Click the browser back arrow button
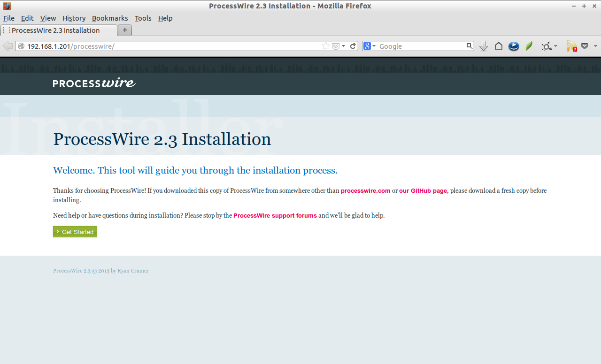The image size is (601, 364). tap(8, 46)
